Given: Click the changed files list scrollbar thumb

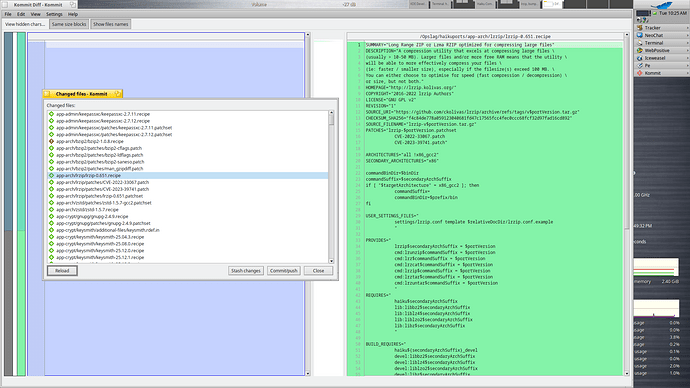Looking at the screenshot, I should pyautogui.click(x=331, y=120).
